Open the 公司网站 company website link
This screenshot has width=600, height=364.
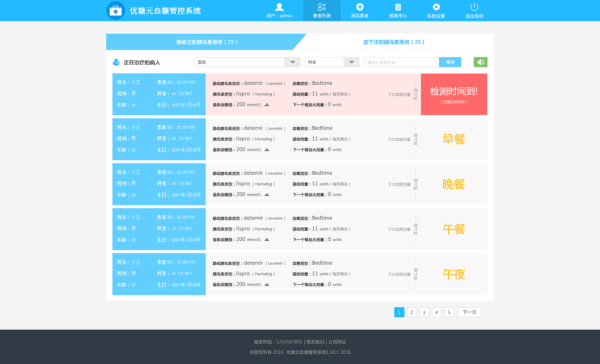(x=338, y=342)
